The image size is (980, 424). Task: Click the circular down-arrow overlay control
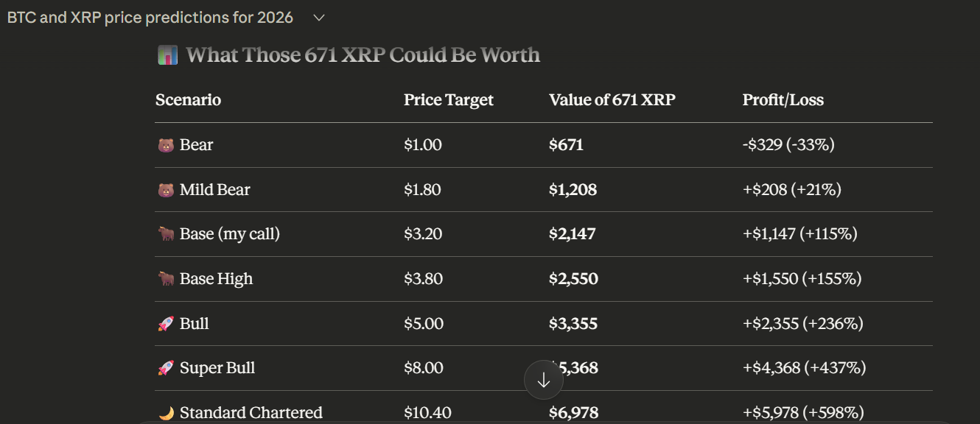pyautogui.click(x=544, y=380)
